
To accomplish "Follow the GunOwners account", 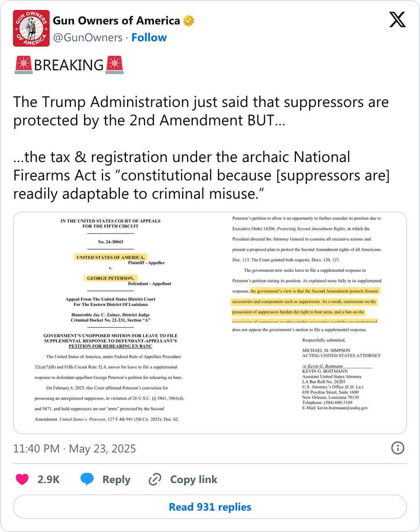I will click(x=149, y=37).
